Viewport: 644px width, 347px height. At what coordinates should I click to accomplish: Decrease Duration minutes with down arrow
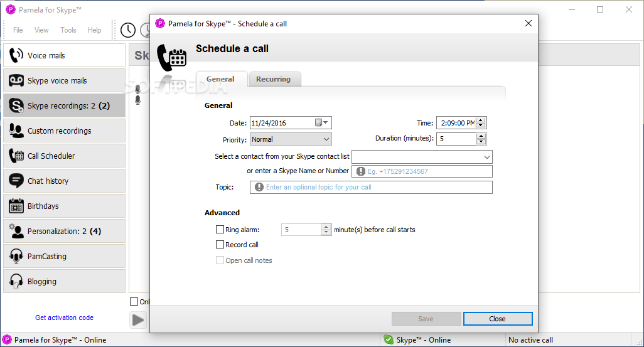coord(481,141)
